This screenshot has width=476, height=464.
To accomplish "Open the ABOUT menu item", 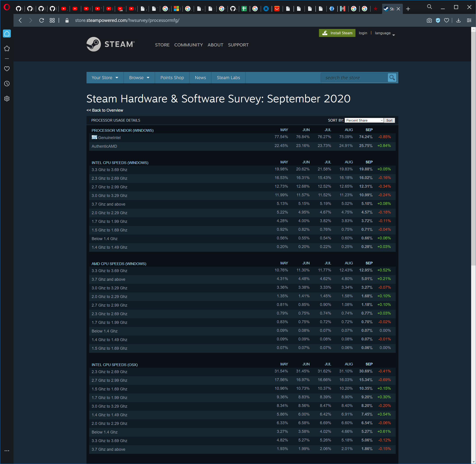I will click(x=215, y=45).
